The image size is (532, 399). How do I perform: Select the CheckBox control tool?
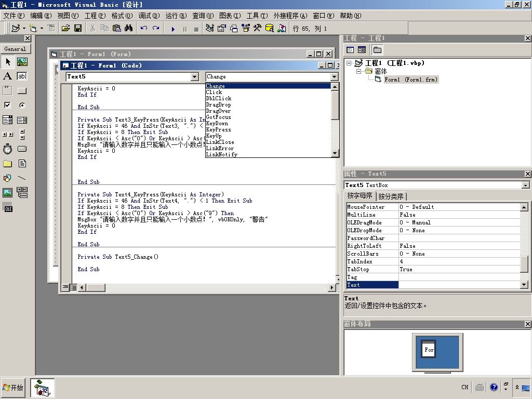click(x=7, y=105)
